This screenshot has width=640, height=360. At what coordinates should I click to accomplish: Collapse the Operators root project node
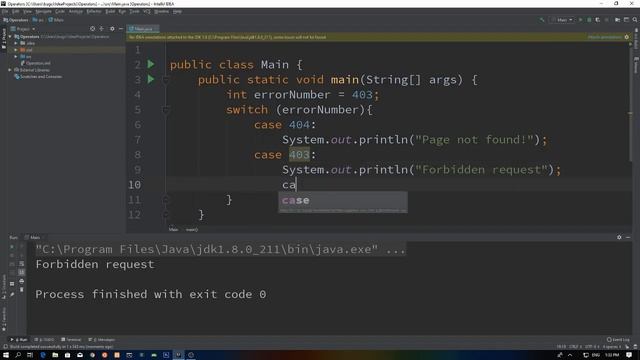coord(10,37)
